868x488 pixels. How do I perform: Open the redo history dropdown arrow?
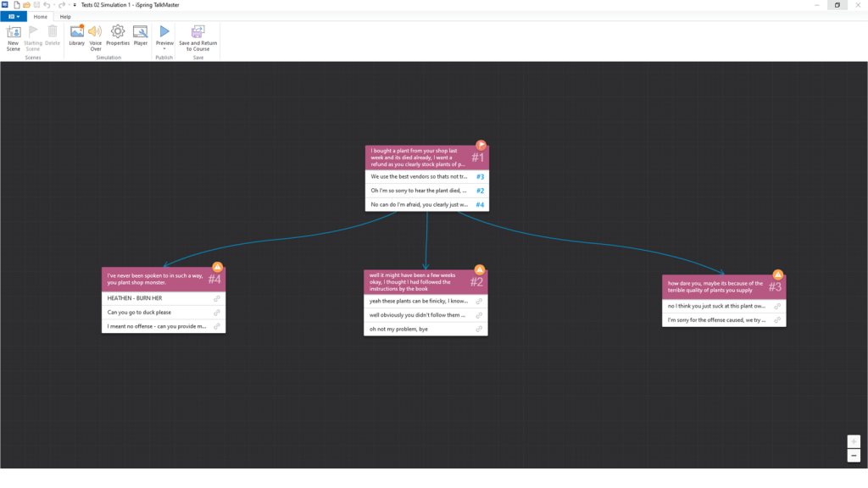[x=68, y=5]
